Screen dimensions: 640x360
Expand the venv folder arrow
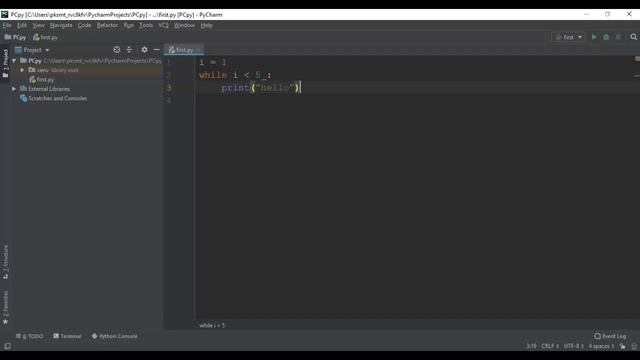(x=22, y=70)
